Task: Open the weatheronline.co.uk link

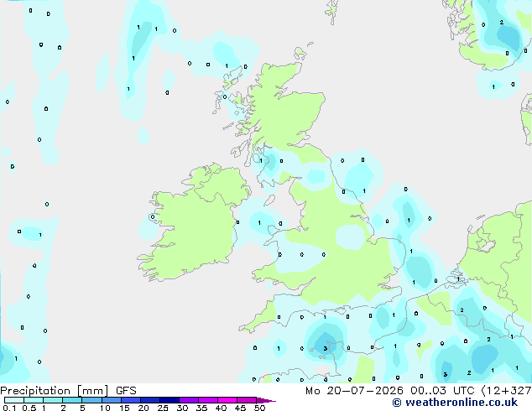Action: [455, 403]
